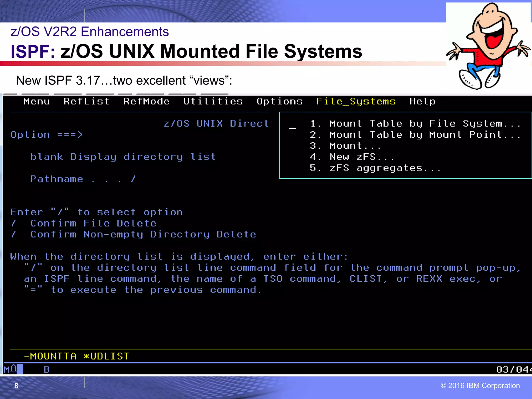Click the slide number 8
The height and width of the screenshot is (399, 532).
pyautogui.click(x=16, y=386)
